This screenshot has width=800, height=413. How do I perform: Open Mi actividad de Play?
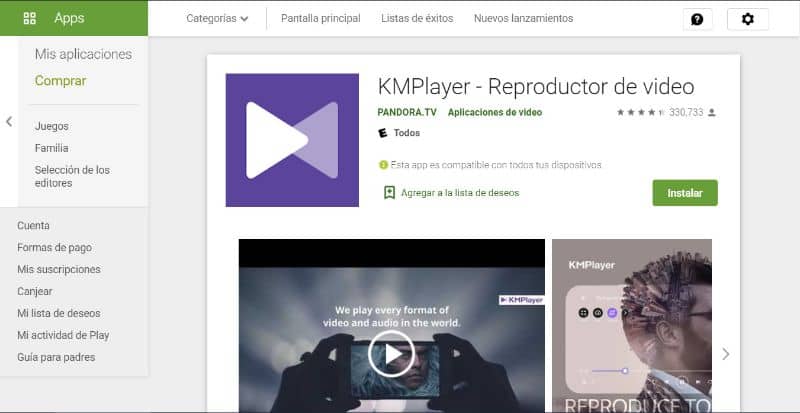[x=63, y=335]
